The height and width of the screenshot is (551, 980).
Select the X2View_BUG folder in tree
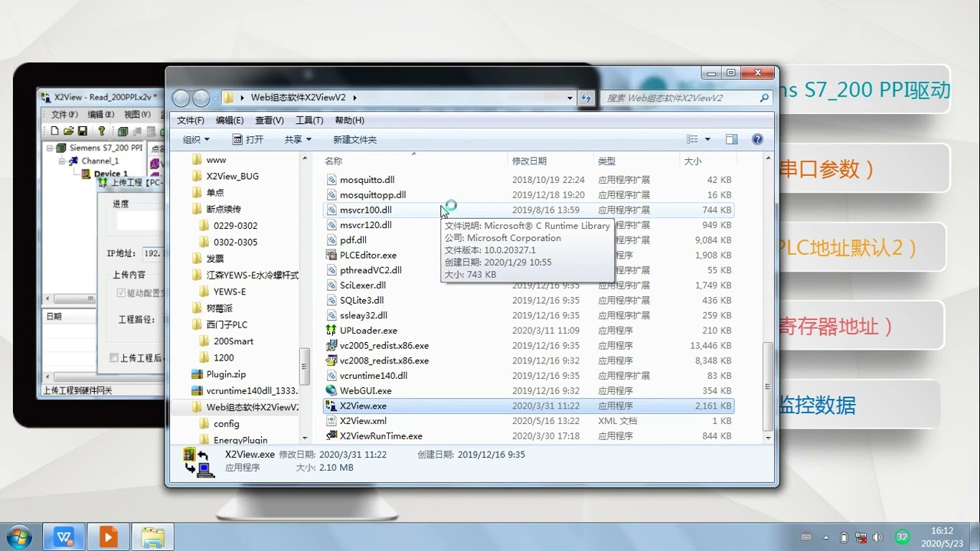tap(232, 176)
